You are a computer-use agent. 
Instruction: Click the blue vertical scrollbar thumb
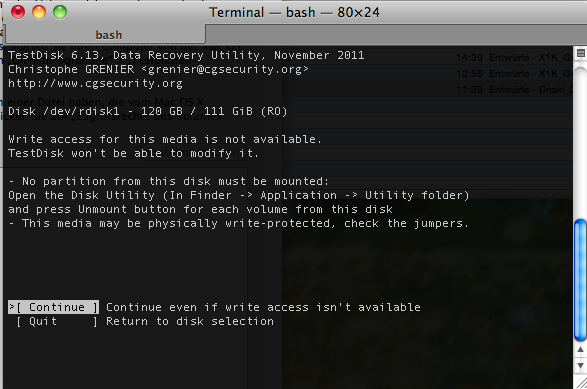[580, 280]
